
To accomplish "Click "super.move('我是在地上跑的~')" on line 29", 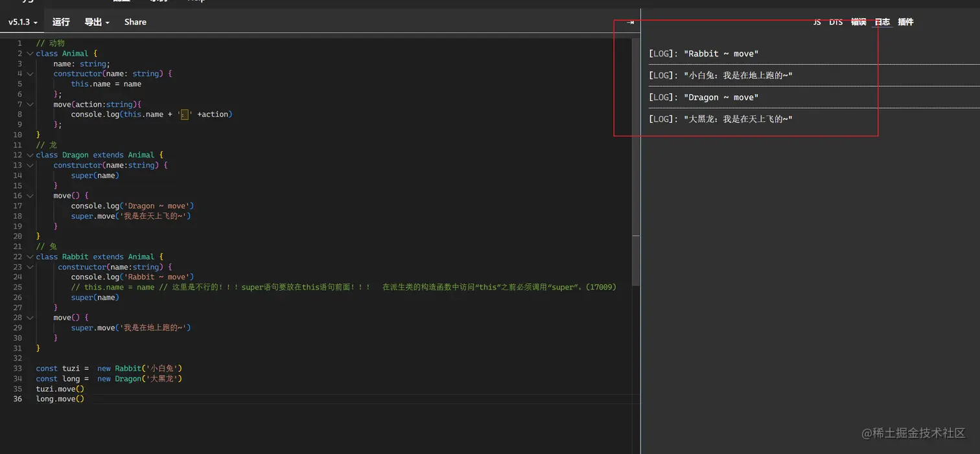I will click(132, 328).
